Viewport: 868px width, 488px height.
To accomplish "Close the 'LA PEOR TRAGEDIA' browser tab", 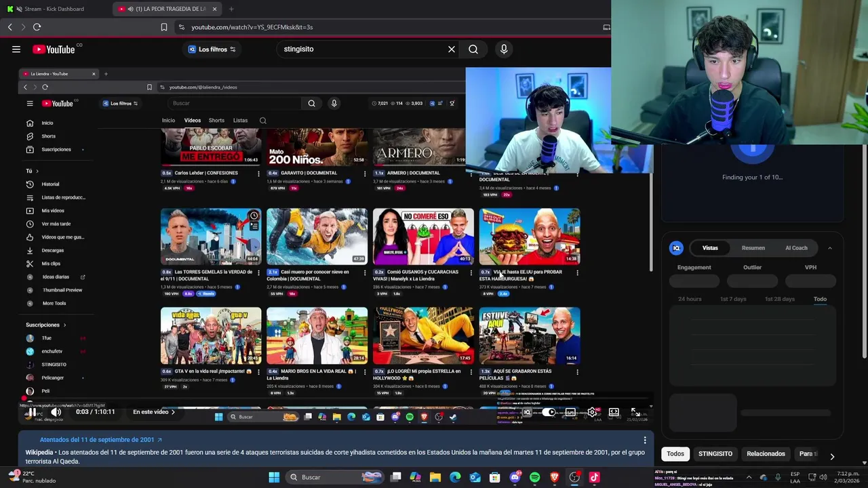I will pos(215,9).
